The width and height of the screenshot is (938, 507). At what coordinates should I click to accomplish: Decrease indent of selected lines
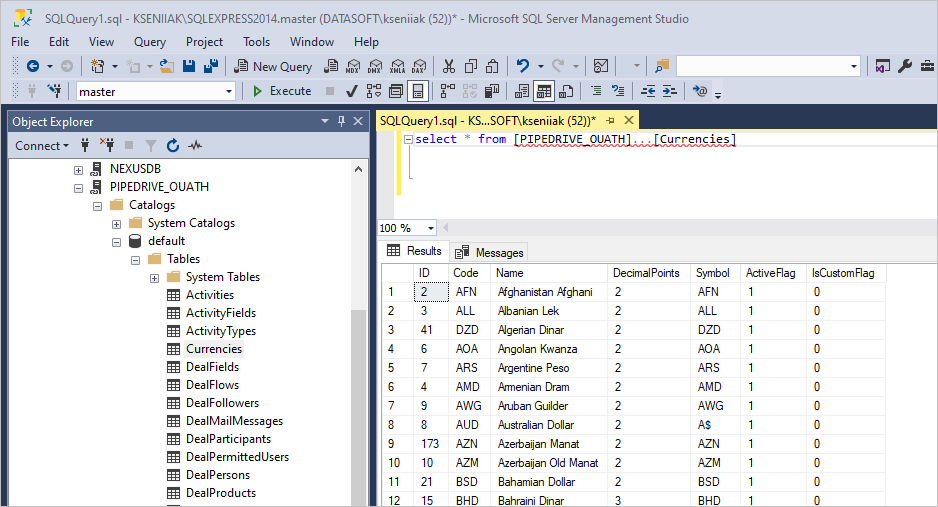(648, 91)
